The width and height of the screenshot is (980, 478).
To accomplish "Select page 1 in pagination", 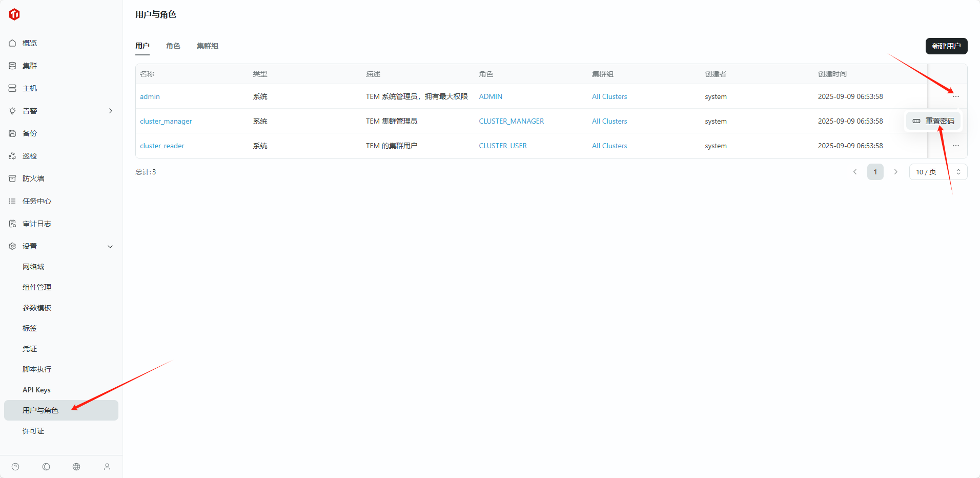I will [x=875, y=172].
